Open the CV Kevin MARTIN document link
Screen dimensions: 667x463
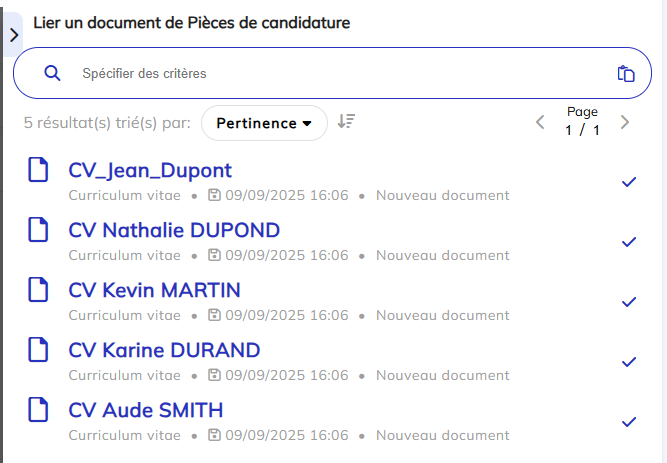tap(154, 290)
